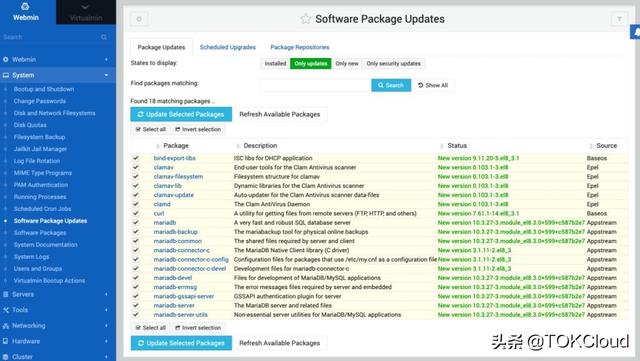The width and height of the screenshot is (640, 361).
Task: Click the filter icon at top right
Action: pos(619,19)
